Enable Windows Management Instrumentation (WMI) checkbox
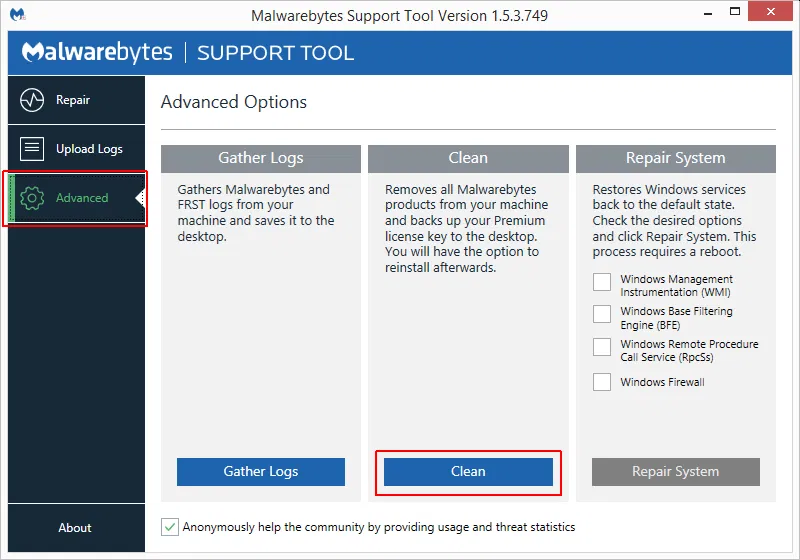The height and width of the screenshot is (560, 800). click(602, 282)
